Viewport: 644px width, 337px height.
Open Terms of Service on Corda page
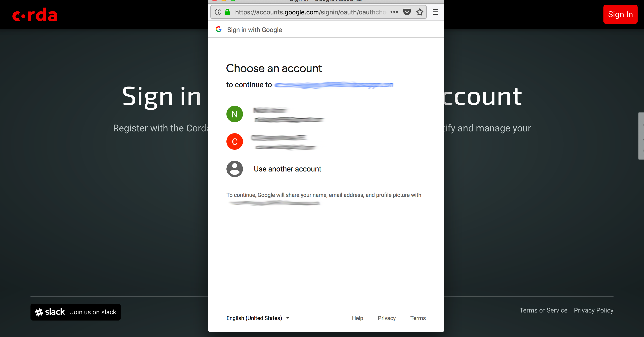point(543,310)
